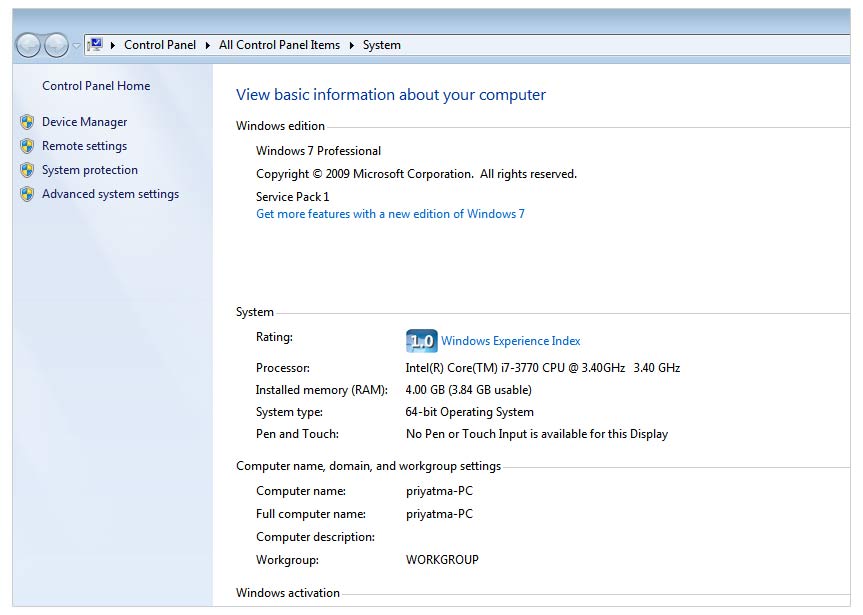Click the priyatma-PC value beside Full computer name
The width and height of the screenshot is (863, 615).
point(439,514)
